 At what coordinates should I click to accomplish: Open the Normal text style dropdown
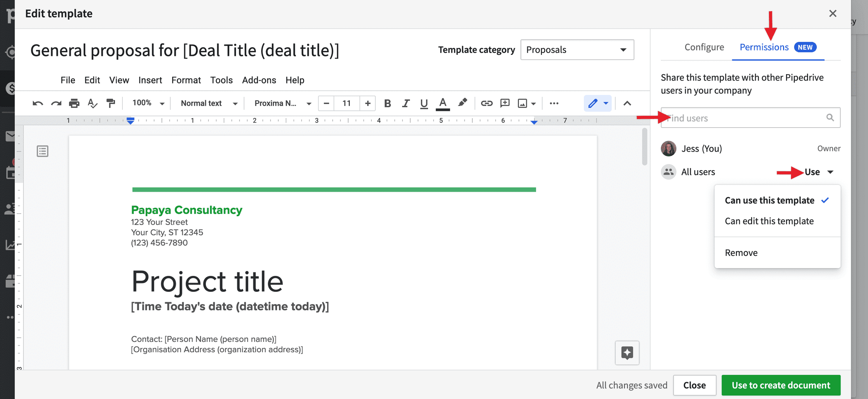click(x=209, y=103)
